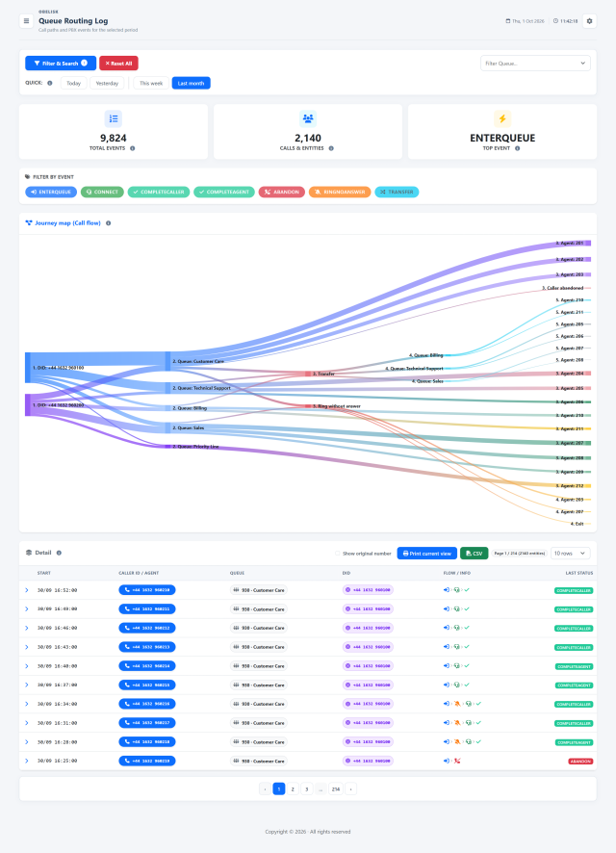The width and height of the screenshot is (616, 853).
Task: Click the tag icon beside FILTER BY EVENT
Action: click(28, 177)
